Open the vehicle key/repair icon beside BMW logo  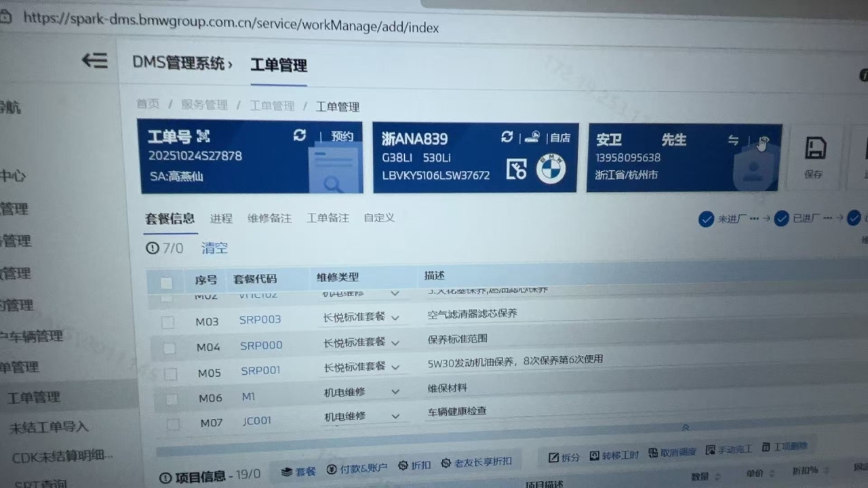coord(517,169)
